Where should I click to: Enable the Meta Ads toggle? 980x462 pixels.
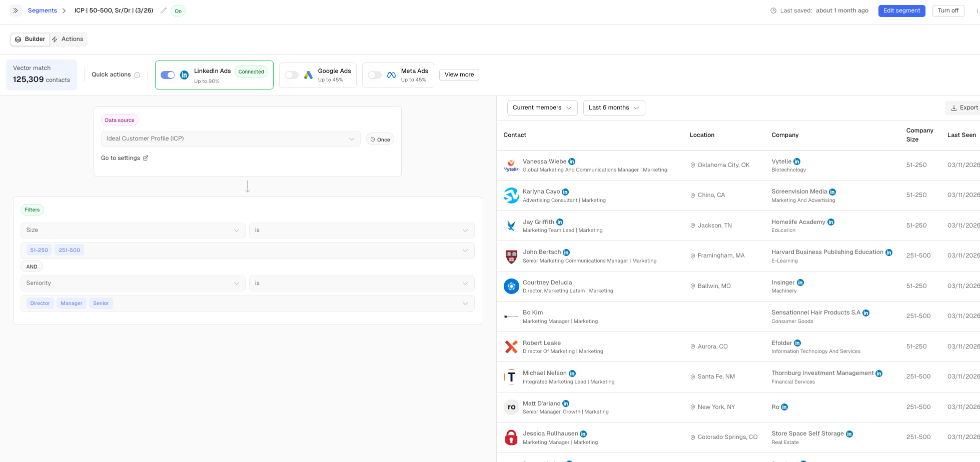[x=375, y=75]
